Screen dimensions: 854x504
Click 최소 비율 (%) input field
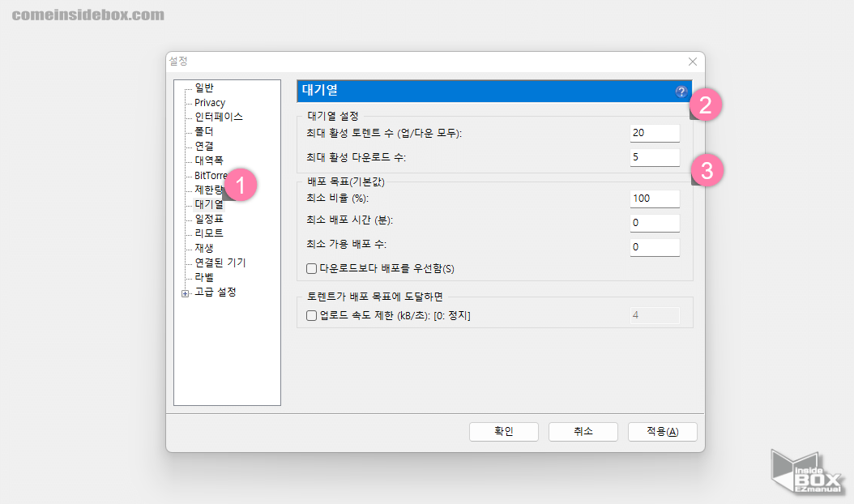pyautogui.click(x=655, y=199)
